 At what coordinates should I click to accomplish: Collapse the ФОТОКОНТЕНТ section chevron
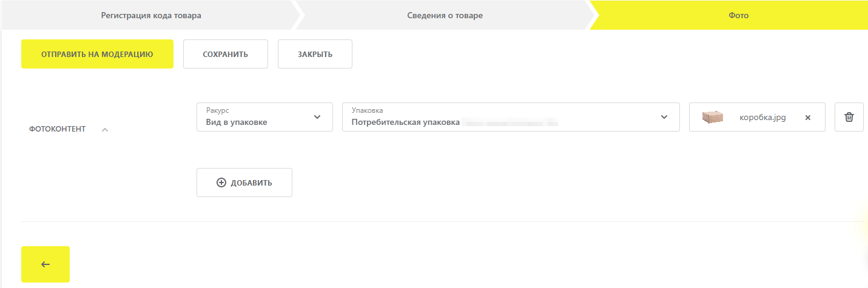click(x=105, y=129)
